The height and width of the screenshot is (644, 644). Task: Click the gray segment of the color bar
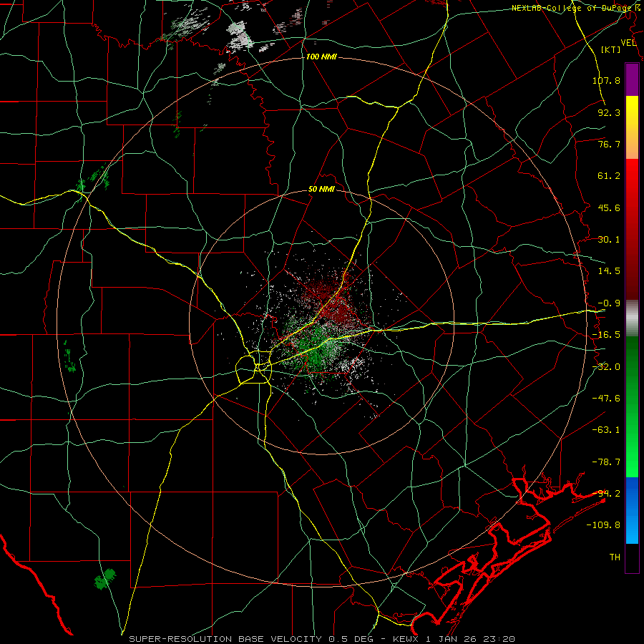pos(632,318)
